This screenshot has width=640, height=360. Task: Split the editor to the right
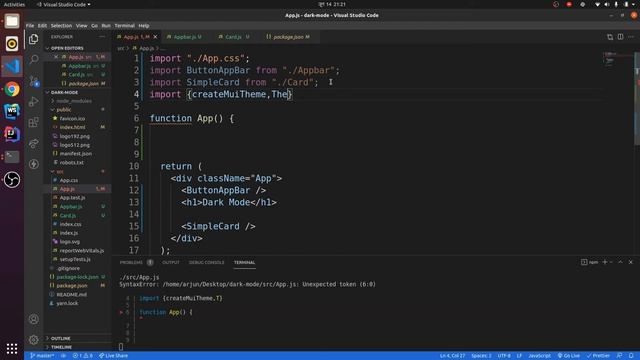(620, 37)
